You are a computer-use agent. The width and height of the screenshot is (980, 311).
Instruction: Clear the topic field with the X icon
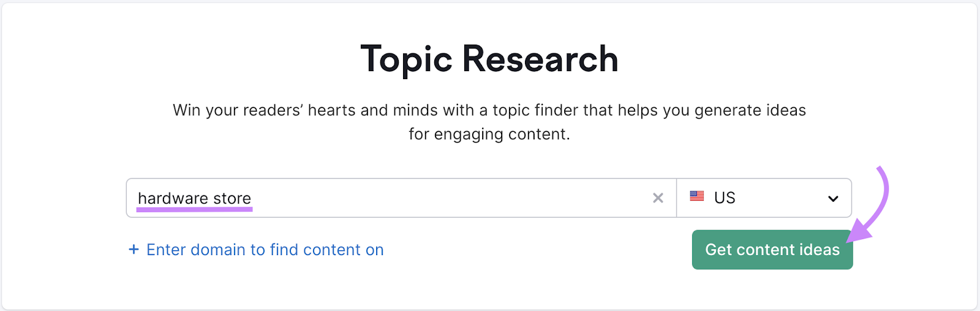point(658,198)
